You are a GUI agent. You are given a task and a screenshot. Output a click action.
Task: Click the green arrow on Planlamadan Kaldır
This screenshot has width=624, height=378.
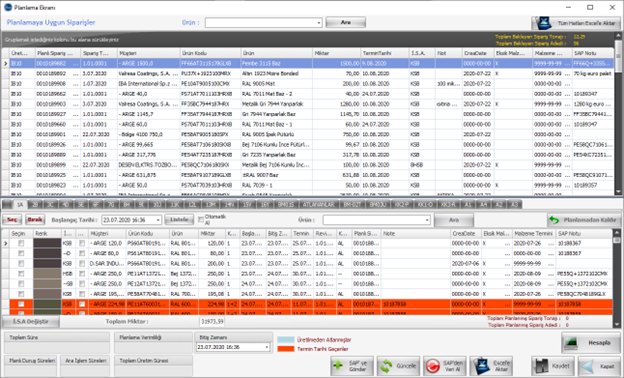554,220
